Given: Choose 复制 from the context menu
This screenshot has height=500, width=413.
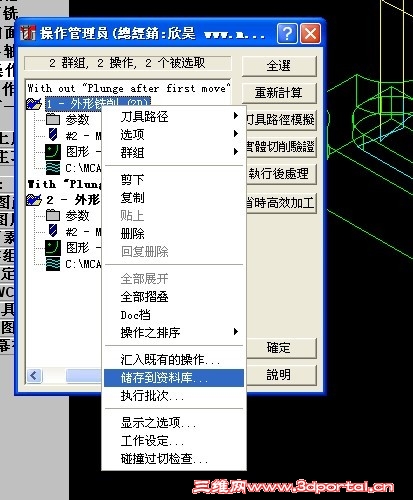Looking at the screenshot, I should coord(175,198).
